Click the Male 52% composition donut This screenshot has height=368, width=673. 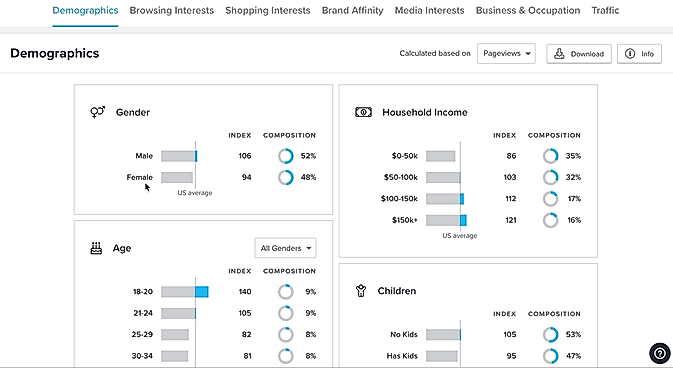pos(285,156)
